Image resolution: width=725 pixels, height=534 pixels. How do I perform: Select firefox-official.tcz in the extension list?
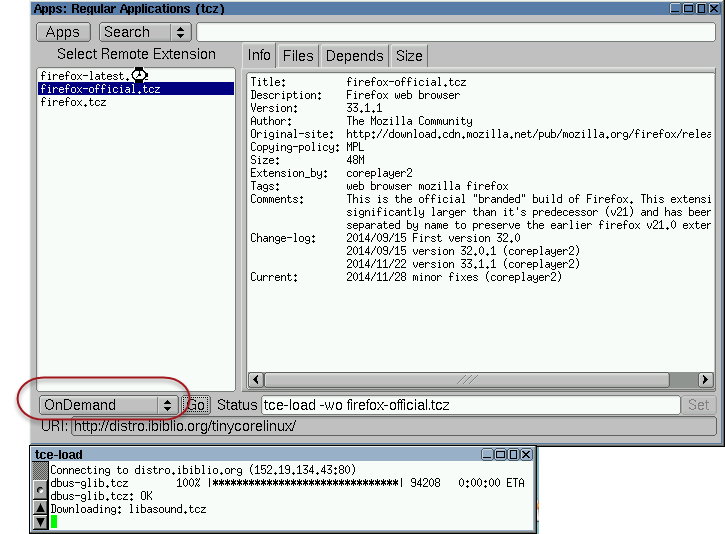99,89
